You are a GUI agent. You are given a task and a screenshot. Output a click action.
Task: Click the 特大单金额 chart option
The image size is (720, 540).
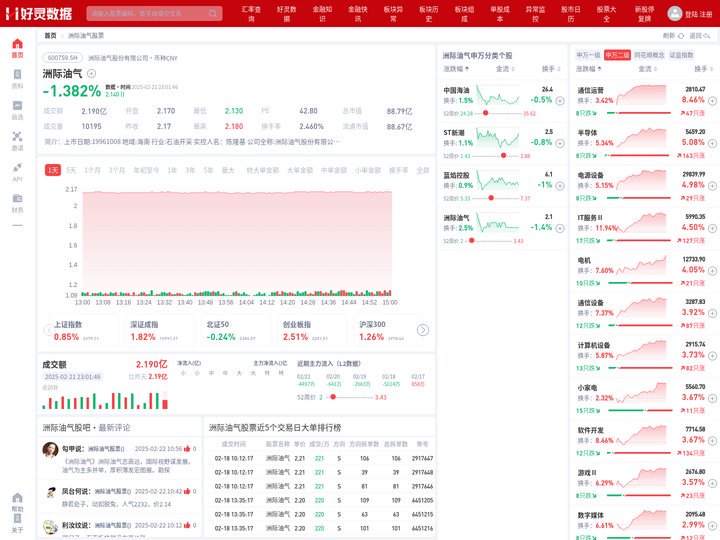(263, 170)
